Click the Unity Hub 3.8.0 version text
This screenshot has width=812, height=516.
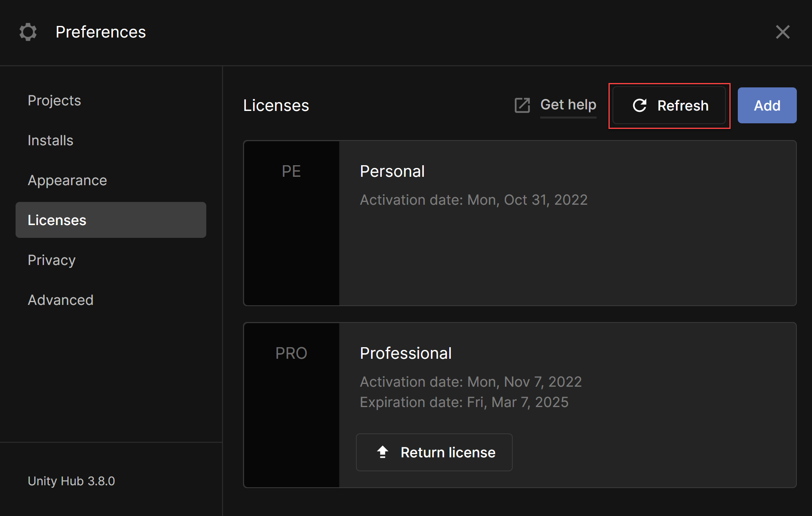[x=71, y=481]
